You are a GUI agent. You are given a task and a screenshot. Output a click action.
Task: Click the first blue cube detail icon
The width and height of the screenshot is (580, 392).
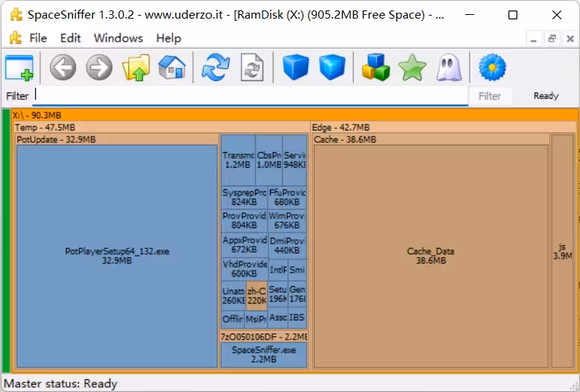[295, 68]
